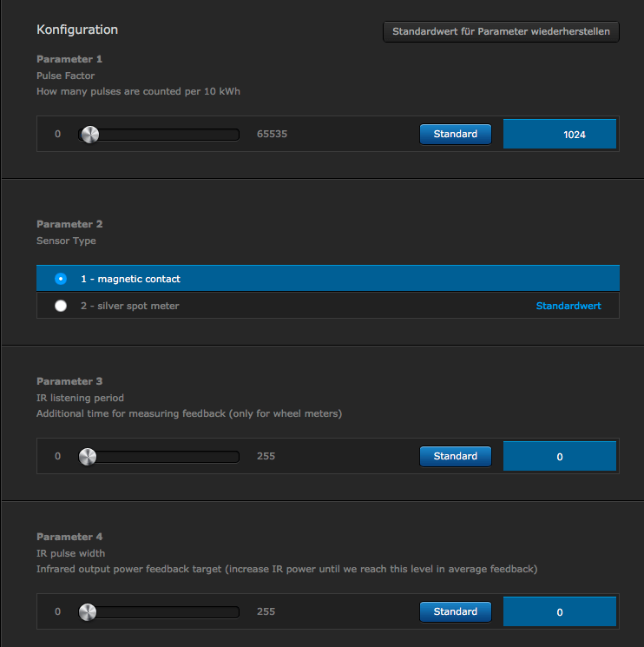Click the Pulse Factor value field showing 1024
The height and width of the screenshot is (647, 644).
560,135
